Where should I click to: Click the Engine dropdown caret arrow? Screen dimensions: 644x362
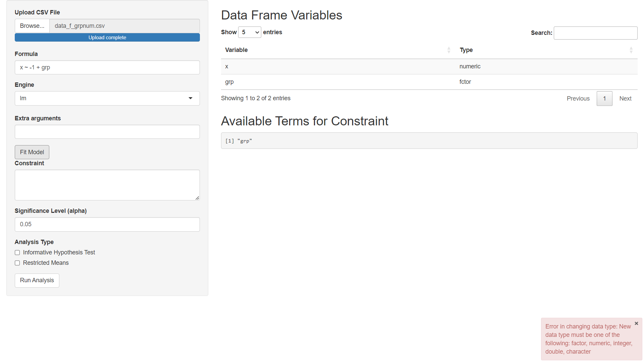pyautogui.click(x=191, y=98)
